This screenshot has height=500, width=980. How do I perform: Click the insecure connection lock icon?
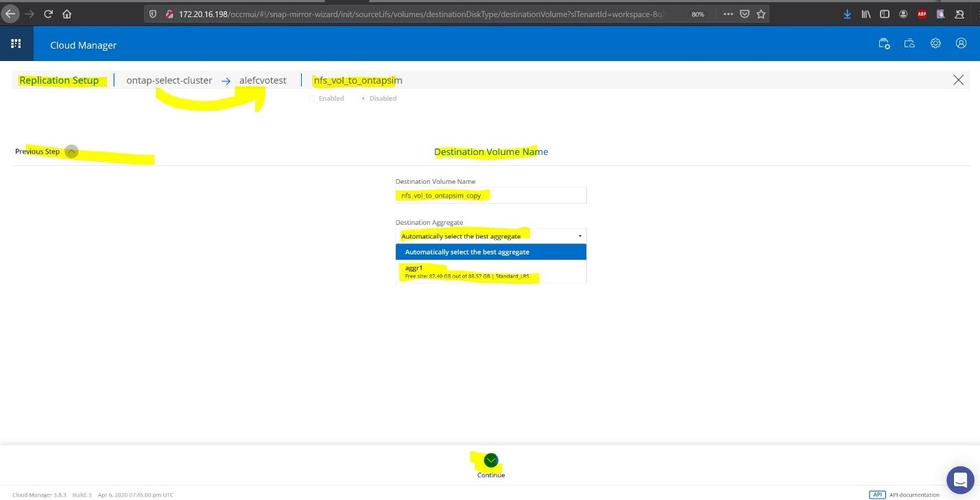coord(168,14)
